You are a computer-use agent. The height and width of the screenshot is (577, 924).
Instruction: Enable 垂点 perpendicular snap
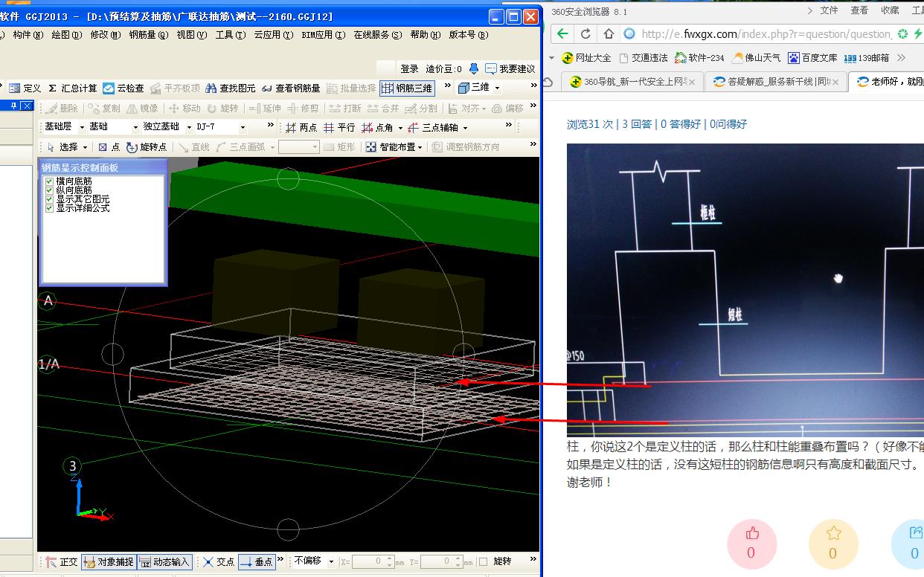pos(257,561)
